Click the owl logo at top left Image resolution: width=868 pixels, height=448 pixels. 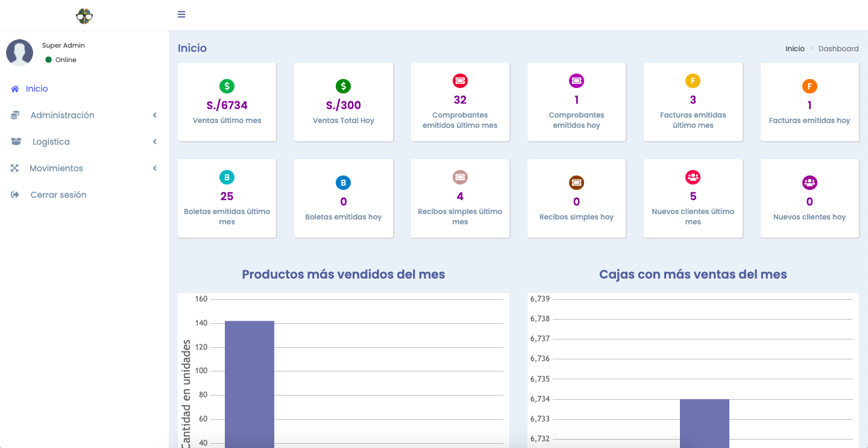84,16
